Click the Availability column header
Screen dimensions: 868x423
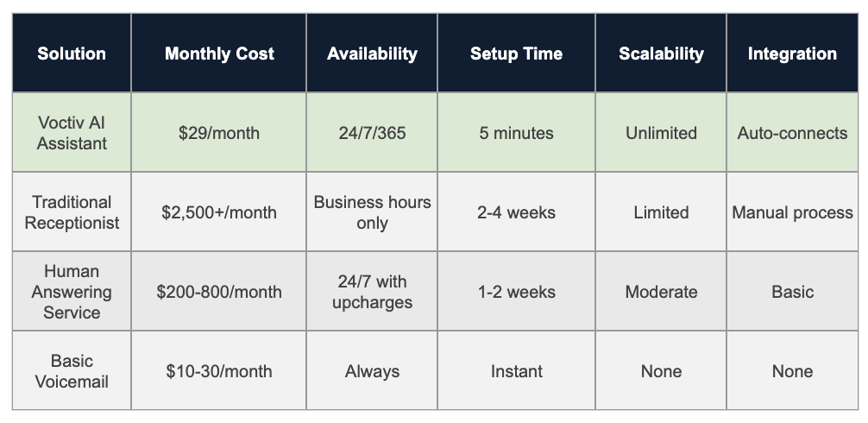click(372, 54)
